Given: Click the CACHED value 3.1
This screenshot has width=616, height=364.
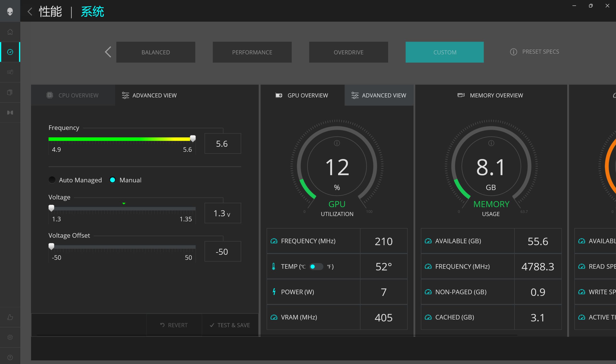Looking at the screenshot, I should click(x=538, y=318).
